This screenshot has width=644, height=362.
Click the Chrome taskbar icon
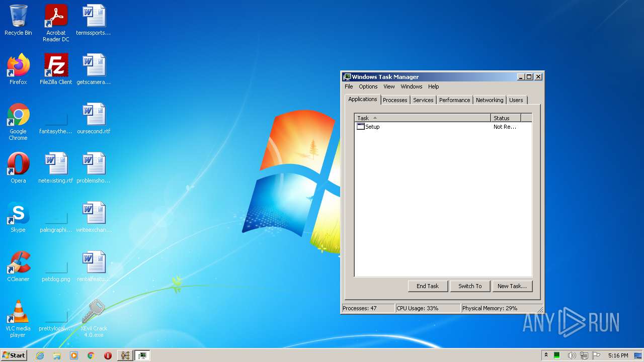pyautogui.click(x=91, y=355)
